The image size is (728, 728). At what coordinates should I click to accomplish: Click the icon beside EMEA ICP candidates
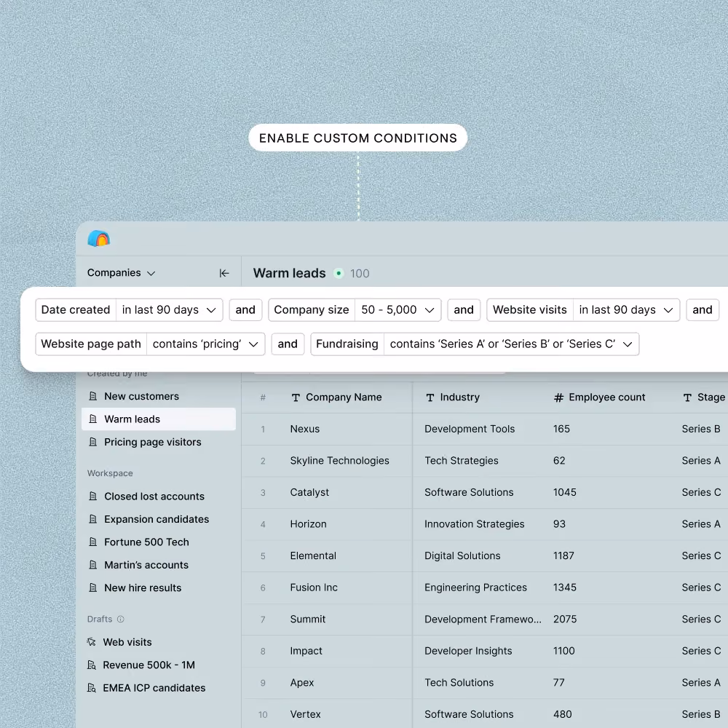point(92,687)
